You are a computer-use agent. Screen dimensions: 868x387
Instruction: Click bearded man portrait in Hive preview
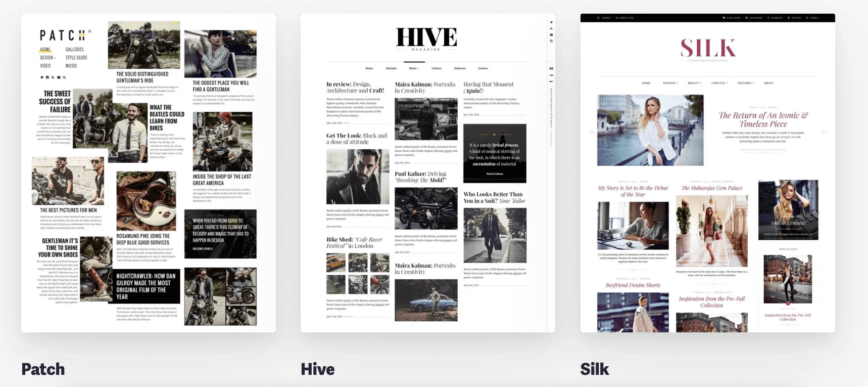coord(358,177)
